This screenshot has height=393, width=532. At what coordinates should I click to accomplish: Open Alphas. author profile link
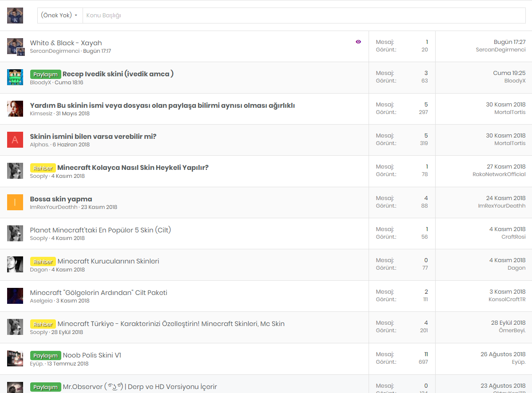40,145
